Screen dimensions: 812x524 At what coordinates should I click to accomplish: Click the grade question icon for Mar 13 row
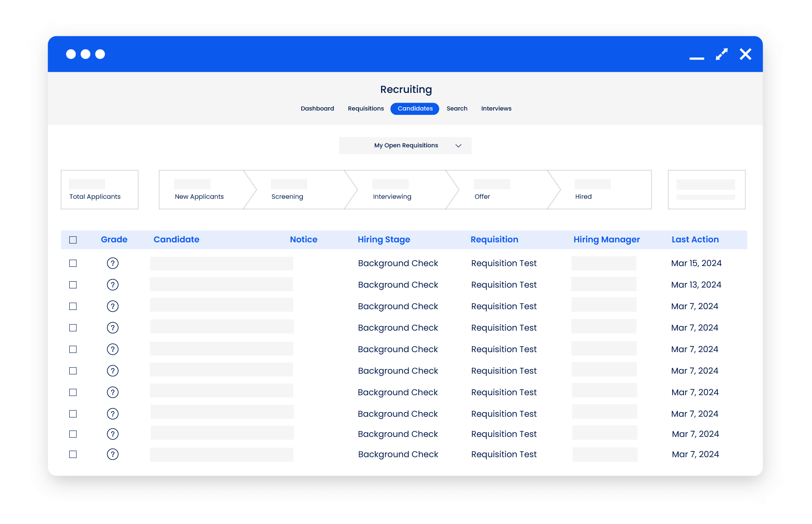[x=112, y=285]
